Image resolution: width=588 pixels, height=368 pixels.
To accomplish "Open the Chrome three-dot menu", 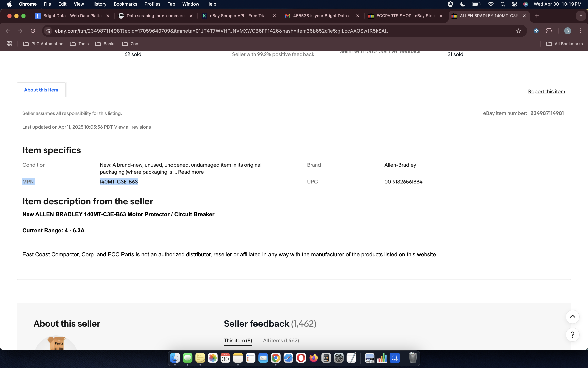I will click(x=580, y=31).
